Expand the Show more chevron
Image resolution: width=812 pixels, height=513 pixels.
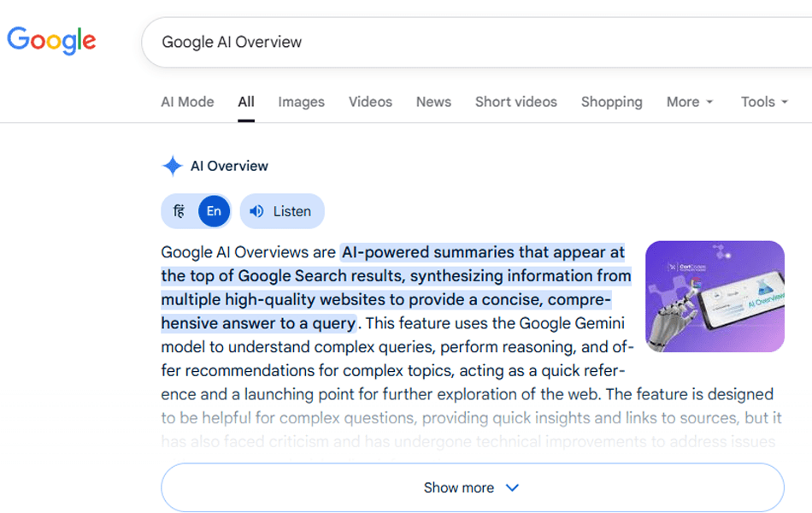512,487
